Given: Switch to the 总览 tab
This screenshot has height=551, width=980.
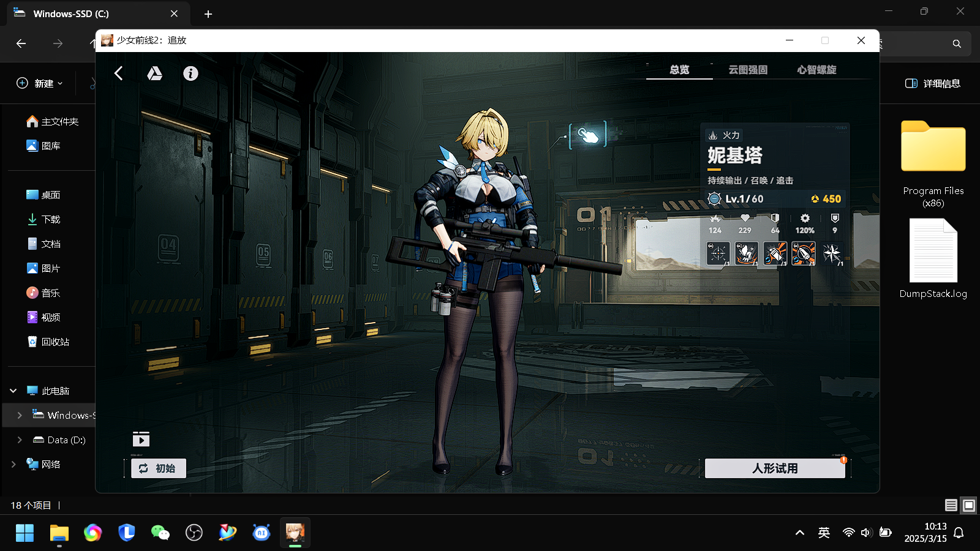Looking at the screenshot, I should pyautogui.click(x=679, y=70).
